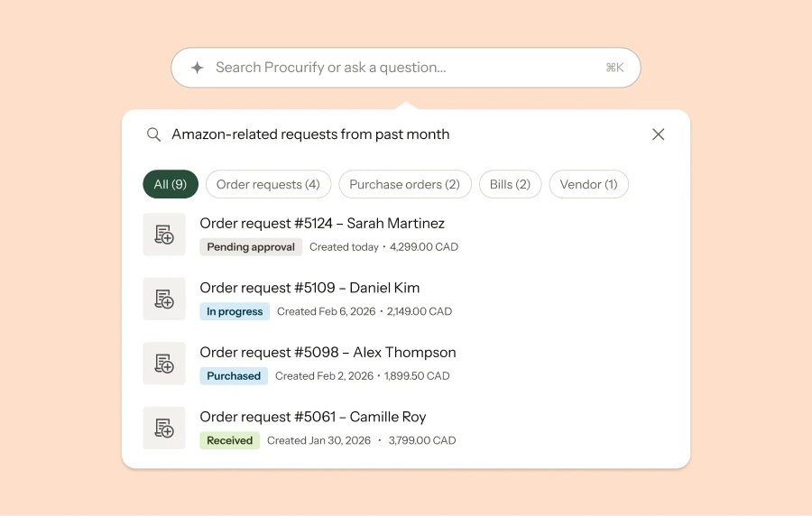Click the Purchased status badge

point(234,376)
